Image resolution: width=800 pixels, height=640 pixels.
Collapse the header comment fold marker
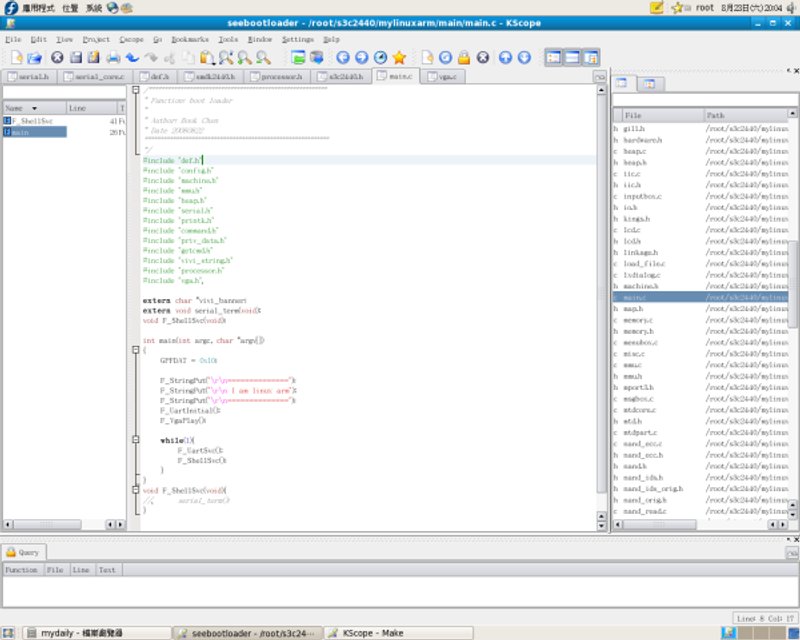136,90
